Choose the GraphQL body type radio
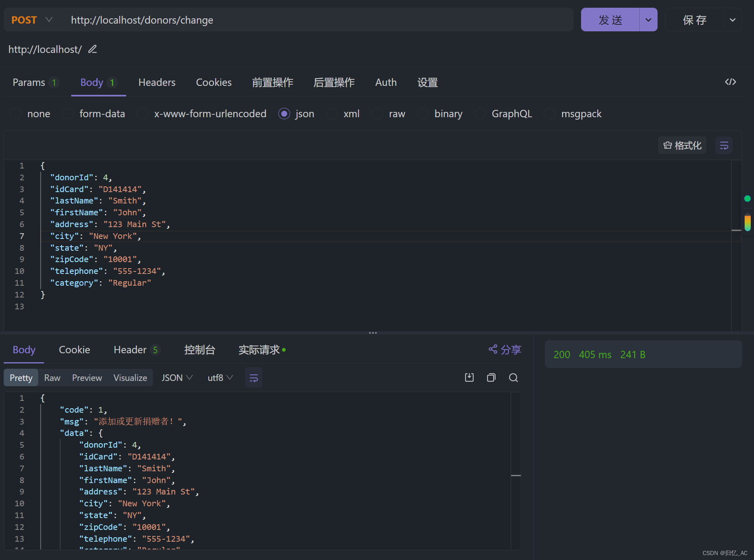 [x=480, y=114]
